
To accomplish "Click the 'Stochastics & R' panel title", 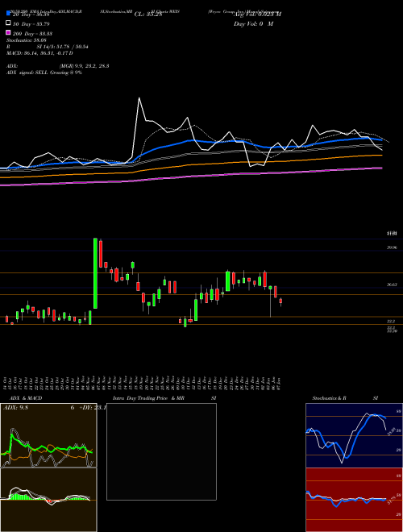I will [330, 398].
